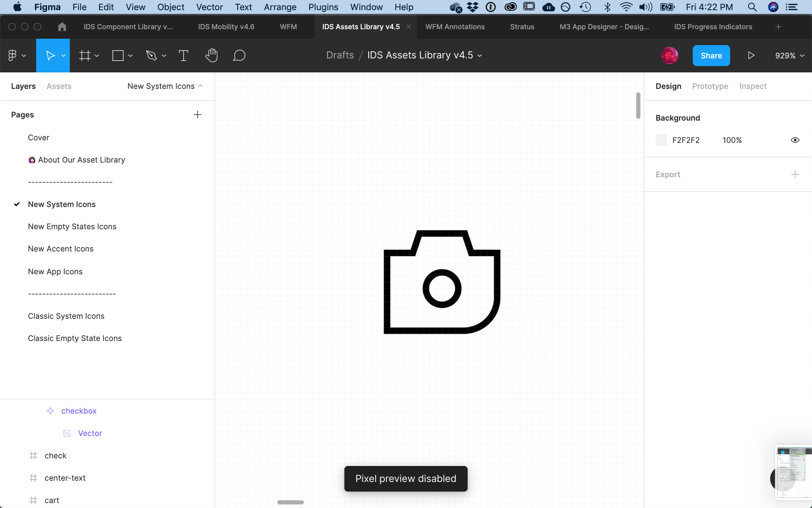The image size is (812, 508).
Task: Open the About Our Asset Library page
Action: click(x=76, y=160)
